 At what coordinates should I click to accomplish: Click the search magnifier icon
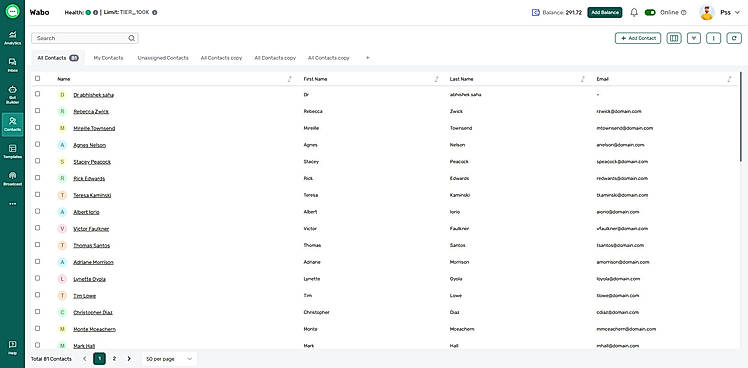(x=132, y=38)
